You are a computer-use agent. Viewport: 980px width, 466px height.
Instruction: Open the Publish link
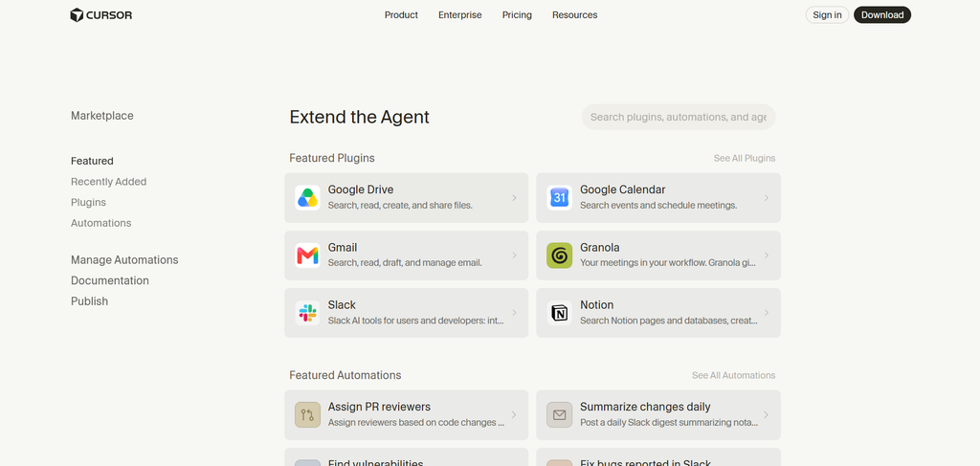pos(89,301)
